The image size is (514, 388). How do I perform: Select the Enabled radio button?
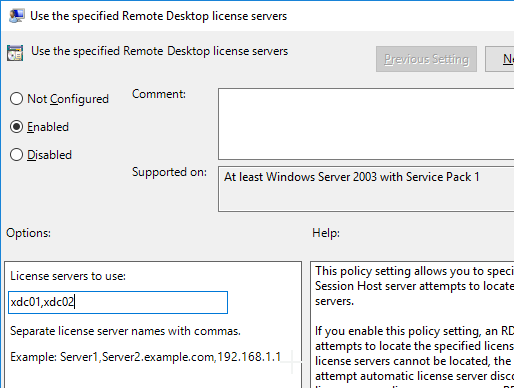coord(16,127)
